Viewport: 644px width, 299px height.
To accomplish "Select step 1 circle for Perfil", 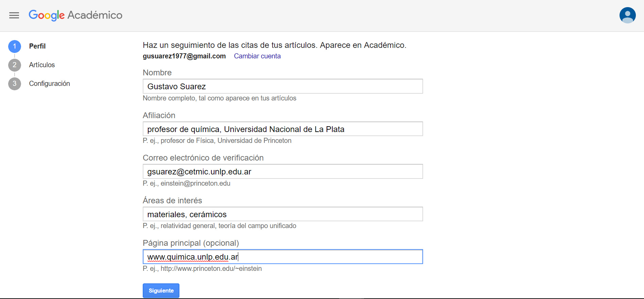I will click(15, 46).
